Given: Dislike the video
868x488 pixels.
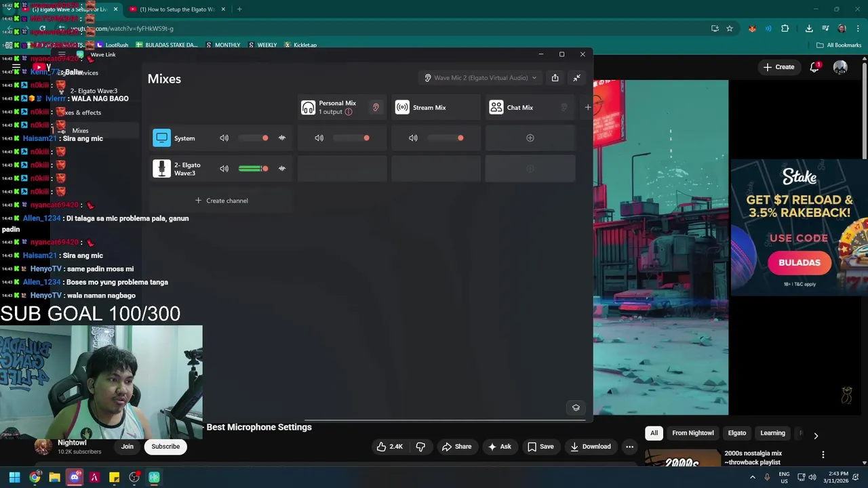Looking at the screenshot, I should pos(420,447).
